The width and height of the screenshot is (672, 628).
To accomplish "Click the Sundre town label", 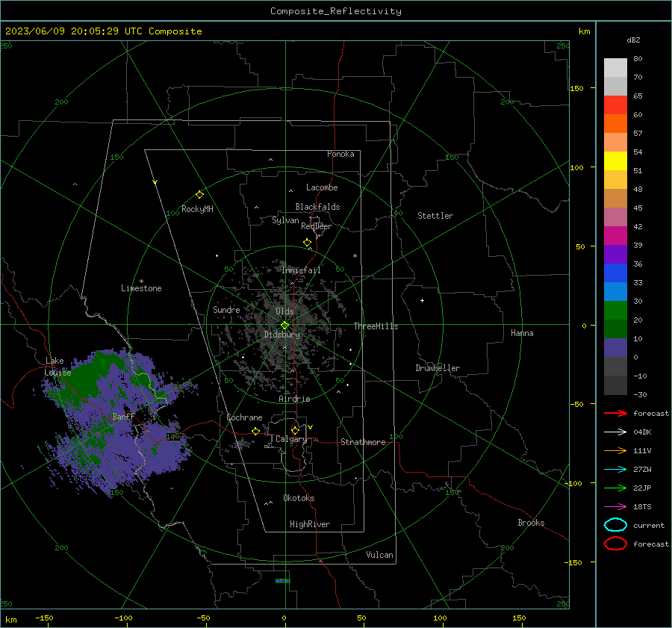I will tap(226, 309).
